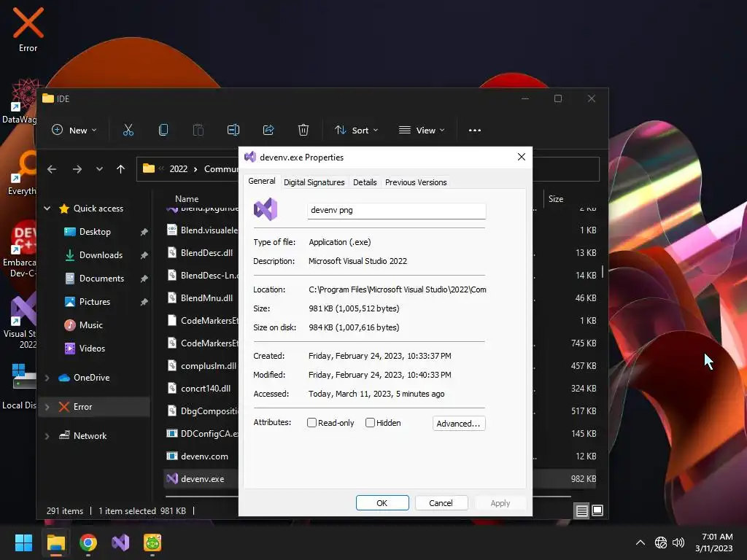Switch to the Digital Signatures tab

pyautogui.click(x=314, y=182)
